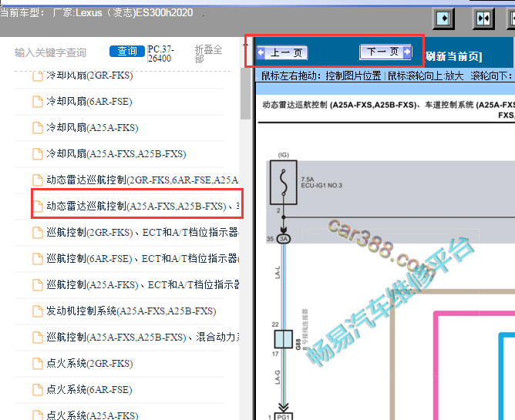This screenshot has height=420, width=515.
Task: Open 点火系统(6AR-FSE) entry
Action: click(x=89, y=390)
